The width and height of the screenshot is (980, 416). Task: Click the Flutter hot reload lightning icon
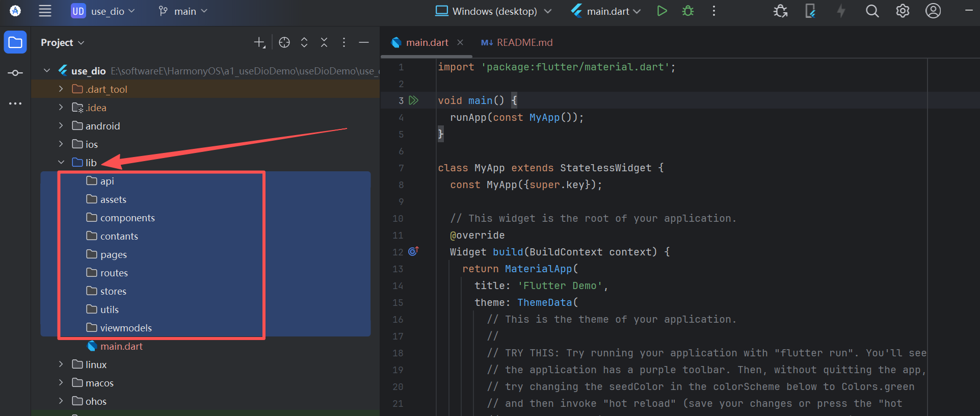click(841, 11)
